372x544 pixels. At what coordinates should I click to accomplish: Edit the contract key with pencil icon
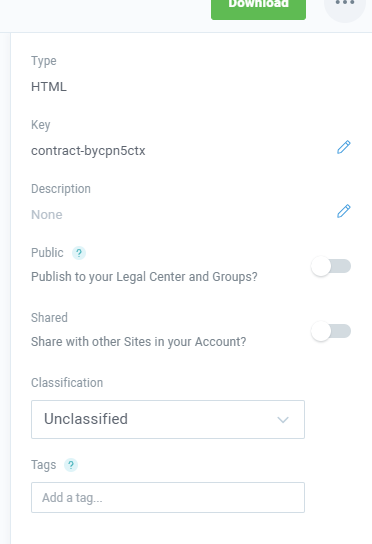coord(344,147)
